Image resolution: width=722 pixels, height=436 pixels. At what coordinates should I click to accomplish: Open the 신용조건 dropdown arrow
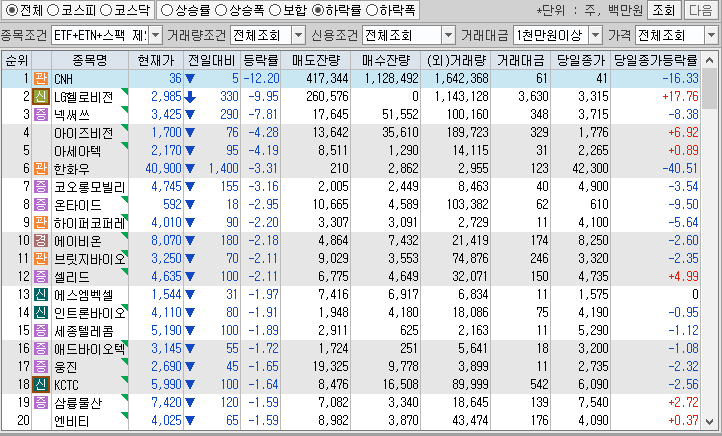(448, 35)
